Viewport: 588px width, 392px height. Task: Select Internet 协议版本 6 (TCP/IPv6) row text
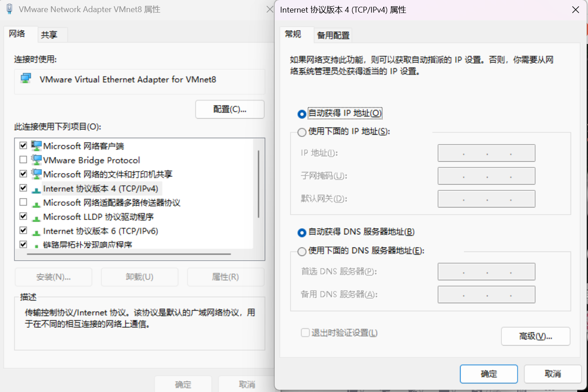point(101,231)
